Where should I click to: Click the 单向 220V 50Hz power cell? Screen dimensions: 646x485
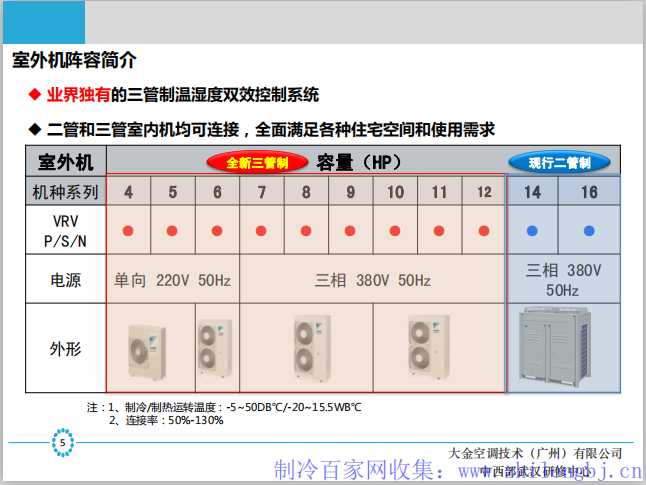click(x=172, y=280)
